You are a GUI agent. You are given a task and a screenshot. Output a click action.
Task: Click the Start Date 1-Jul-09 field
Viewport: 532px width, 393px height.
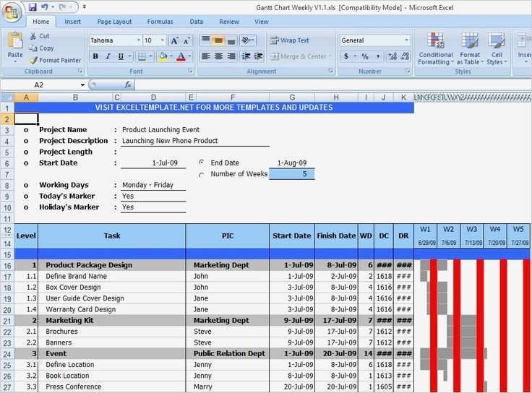153,163
